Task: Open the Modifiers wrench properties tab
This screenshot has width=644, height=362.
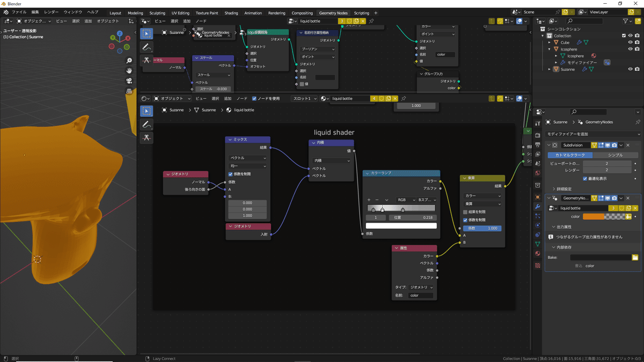Action: [x=538, y=206]
